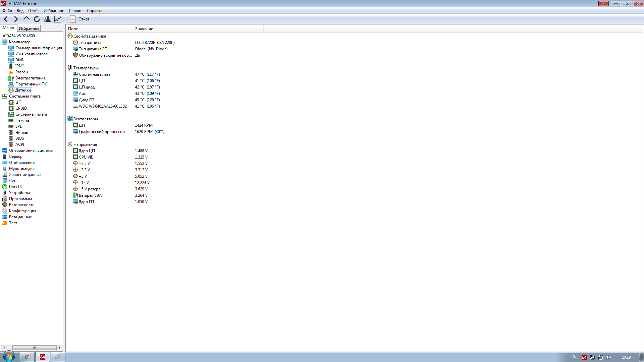
Task: Click the Значение column header
Action: 144,29
